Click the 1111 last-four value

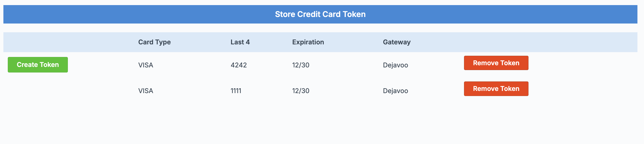point(236,91)
